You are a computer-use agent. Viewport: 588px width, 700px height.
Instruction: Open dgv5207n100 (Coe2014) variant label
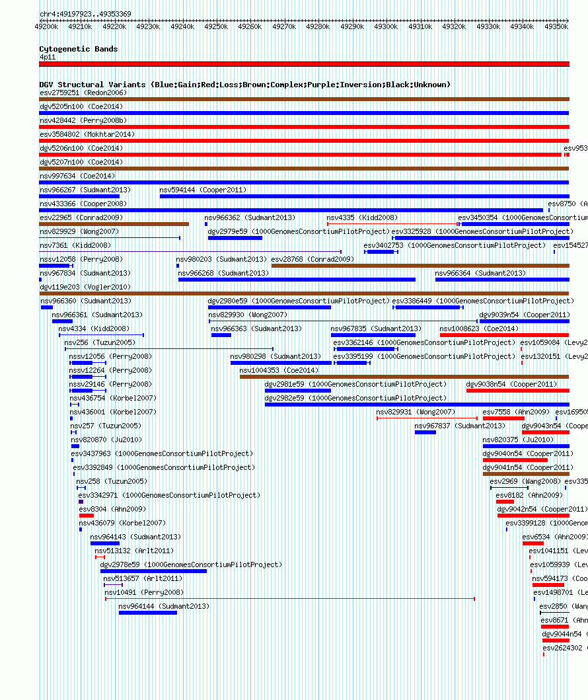81,162
